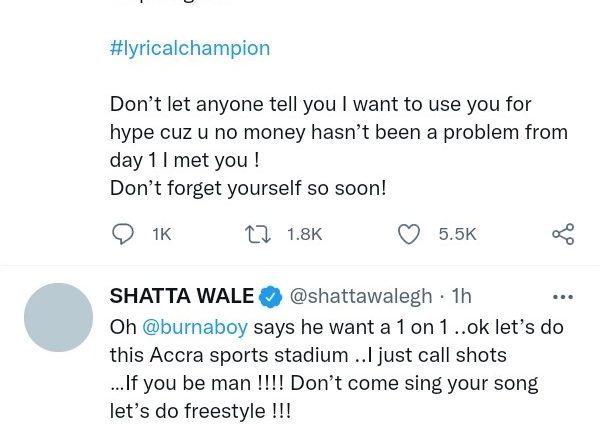Click the 5.5K likes count
The height and width of the screenshot is (436, 600).
(457, 234)
